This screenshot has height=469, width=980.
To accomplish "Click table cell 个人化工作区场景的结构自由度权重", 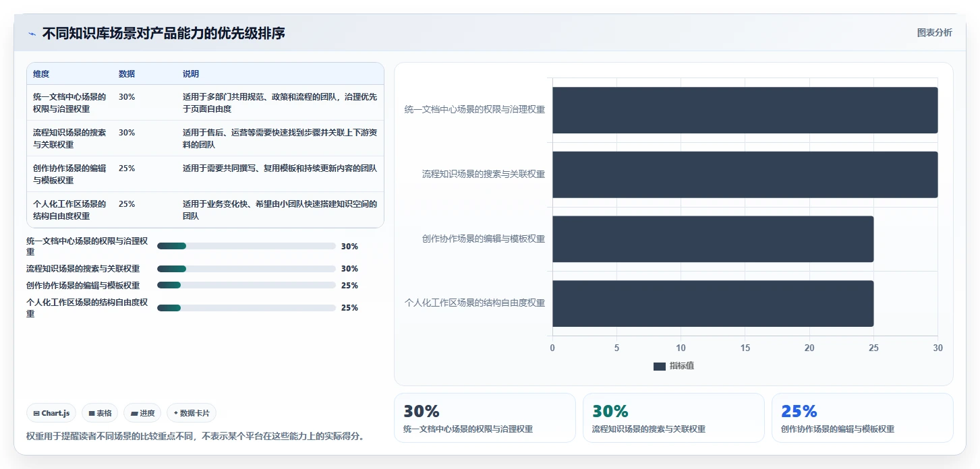I will coord(69,210).
